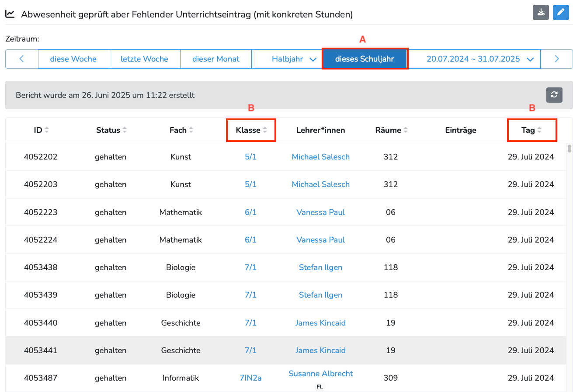Open class 7IN2a link
Image resolution: width=573 pixels, height=392 pixels.
pos(250,378)
